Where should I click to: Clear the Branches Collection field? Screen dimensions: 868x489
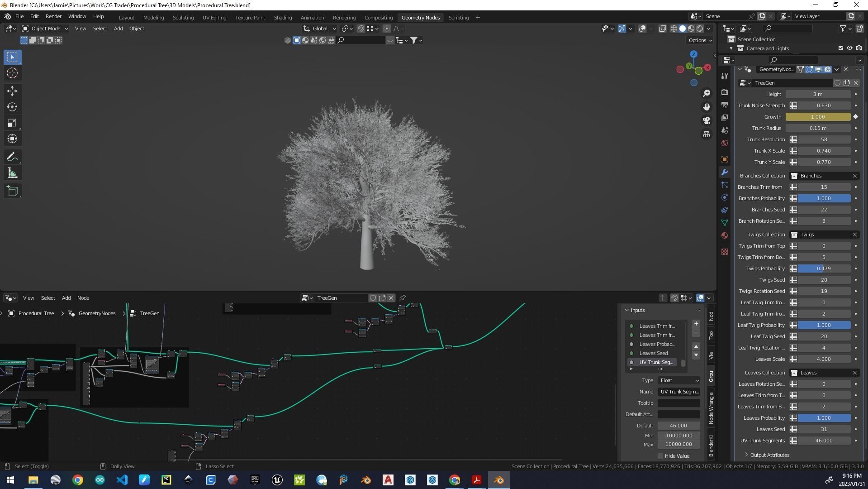tap(854, 176)
